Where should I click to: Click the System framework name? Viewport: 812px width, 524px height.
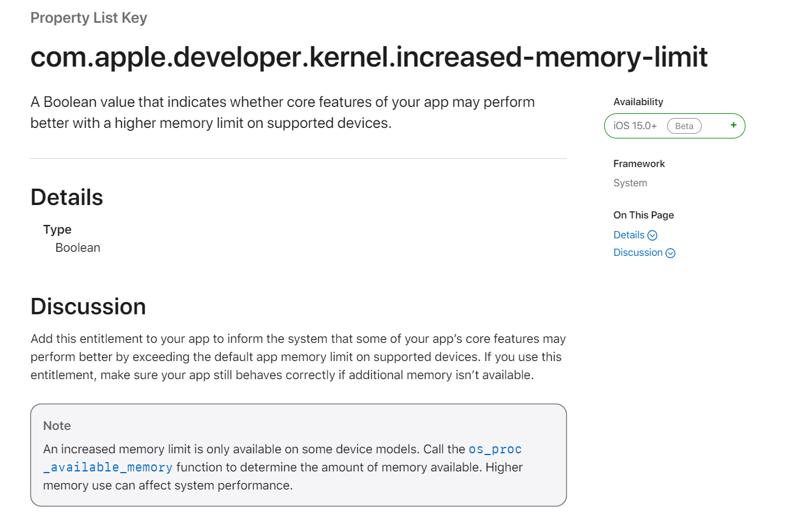630,183
